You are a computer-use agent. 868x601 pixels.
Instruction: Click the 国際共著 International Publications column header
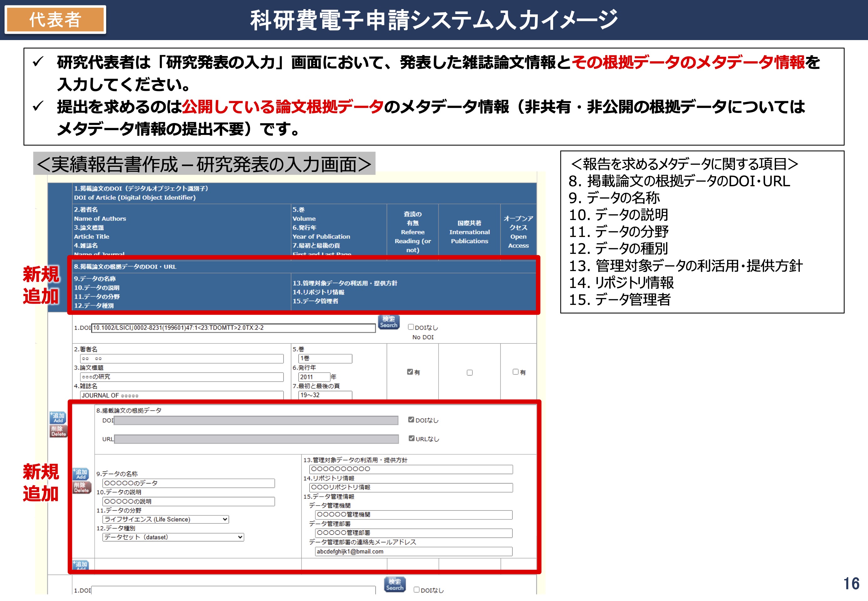pos(469,232)
